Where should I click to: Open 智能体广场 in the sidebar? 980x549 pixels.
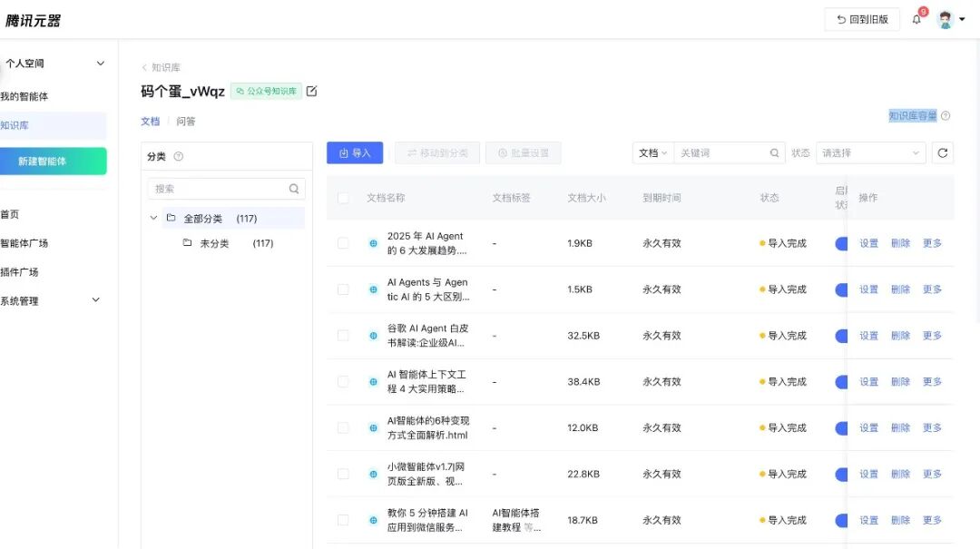(24, 243)
